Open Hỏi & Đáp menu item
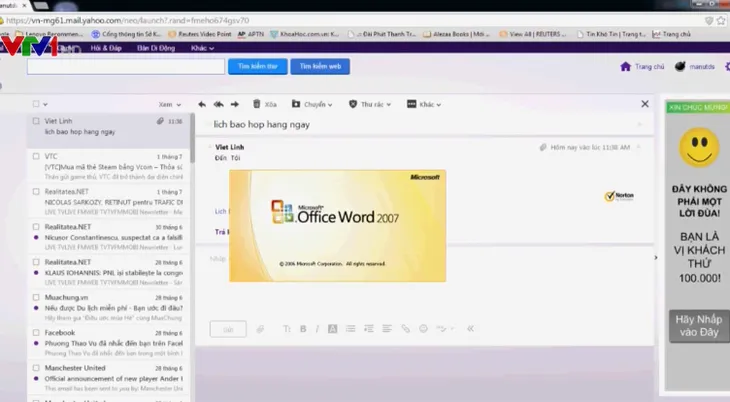 [106, 48]
